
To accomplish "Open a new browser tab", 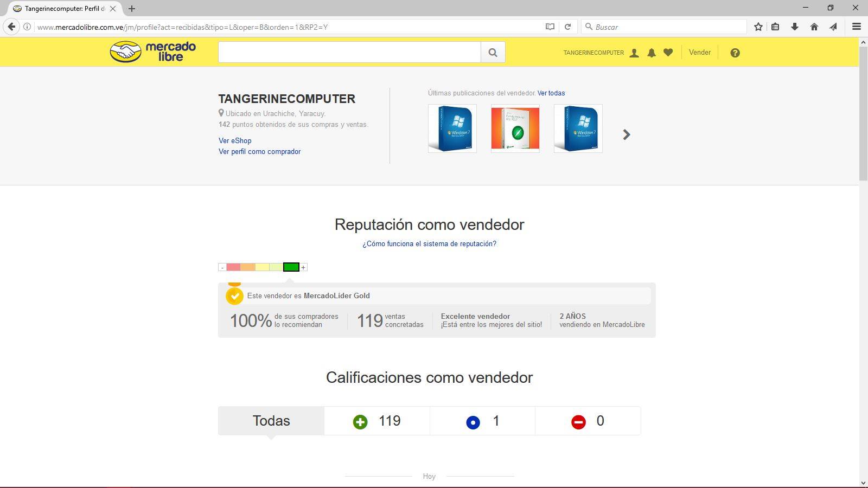I will pyautogui.click(x=132, y=9).
